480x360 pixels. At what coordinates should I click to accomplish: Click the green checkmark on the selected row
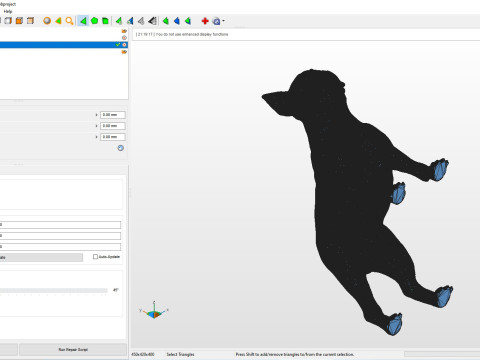(118, 45)
